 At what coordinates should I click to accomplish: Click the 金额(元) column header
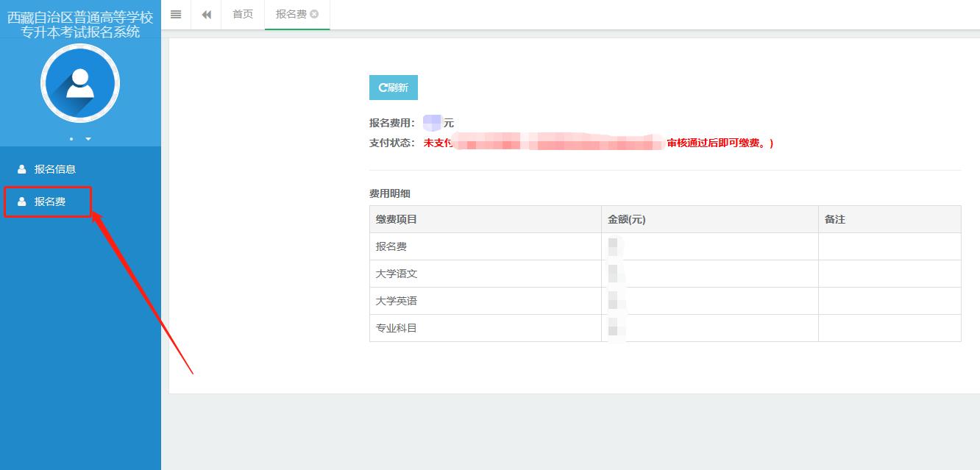(x=627, y=219)
